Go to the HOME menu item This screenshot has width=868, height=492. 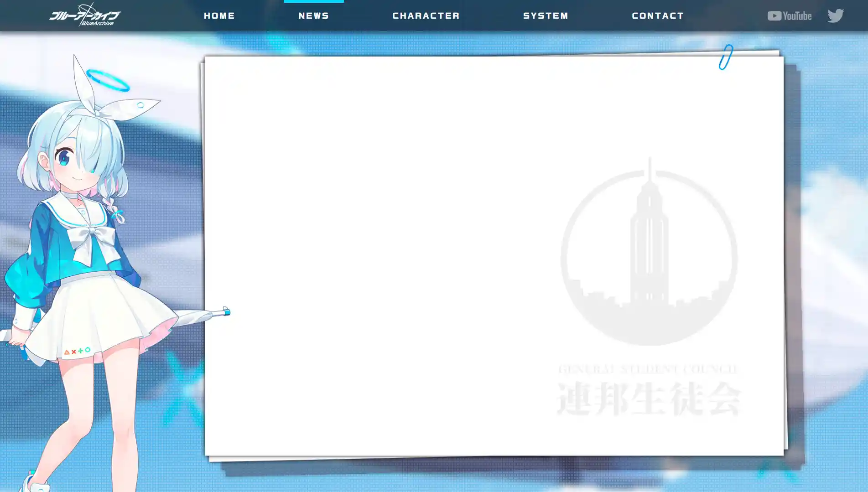tap(219, 16)
